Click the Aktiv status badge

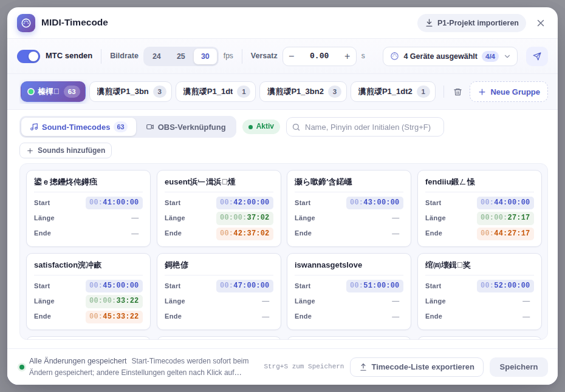261,127
